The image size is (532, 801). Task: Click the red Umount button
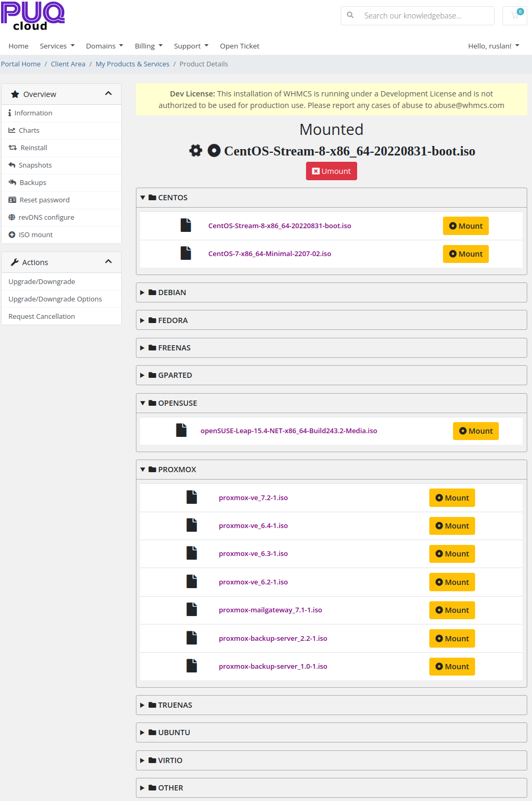coord(331,171)
